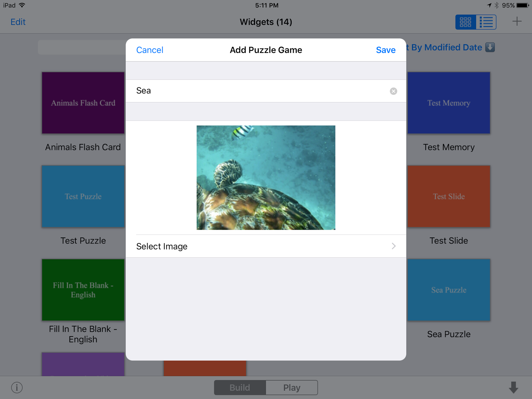
Task: Open the Sea Puzzle widget tile
Action: click(x=449, y=290)
